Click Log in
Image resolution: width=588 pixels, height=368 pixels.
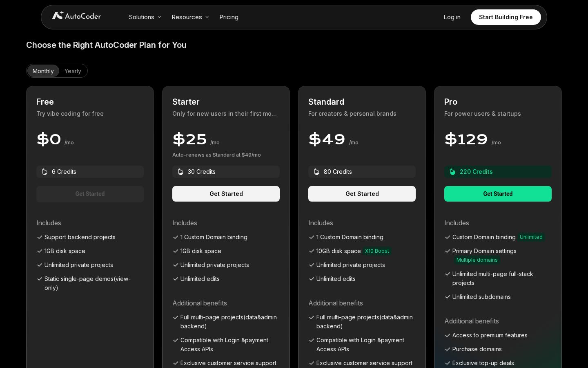coord(452,17)
